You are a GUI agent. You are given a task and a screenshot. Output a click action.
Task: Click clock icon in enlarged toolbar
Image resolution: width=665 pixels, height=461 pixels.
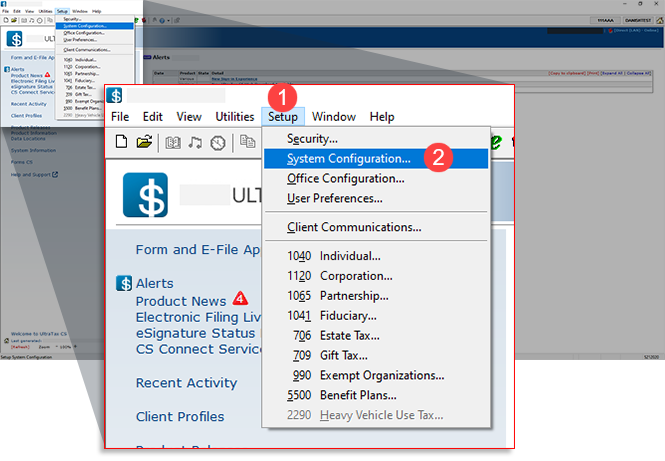coord(218,143)
